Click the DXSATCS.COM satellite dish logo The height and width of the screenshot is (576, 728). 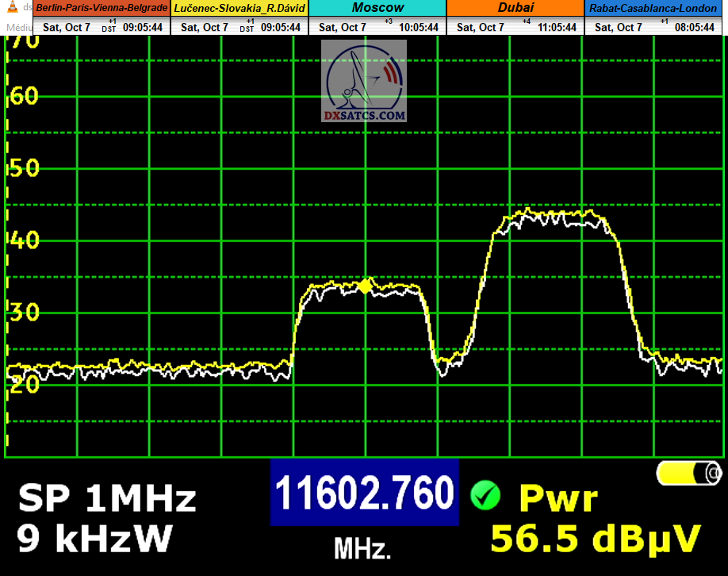(364, 82)
